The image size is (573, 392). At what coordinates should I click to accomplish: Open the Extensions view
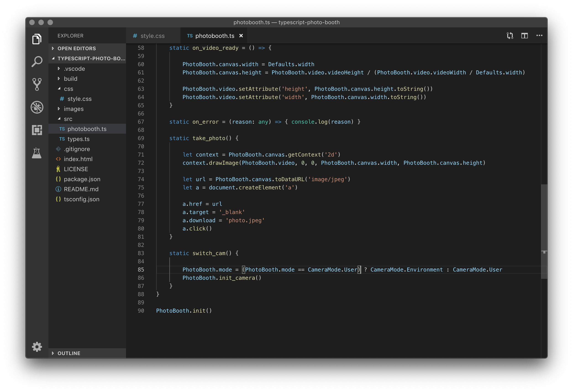[x=37, y=130]
